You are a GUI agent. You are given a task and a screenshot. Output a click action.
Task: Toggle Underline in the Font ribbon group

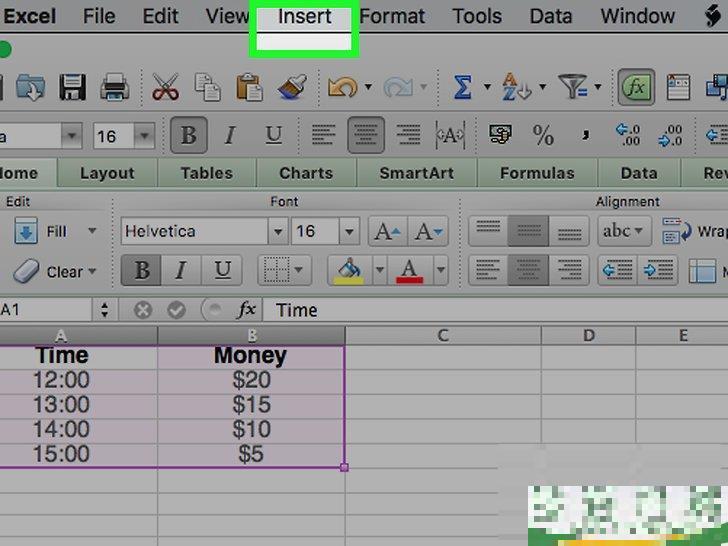click(x=222, y=271)
